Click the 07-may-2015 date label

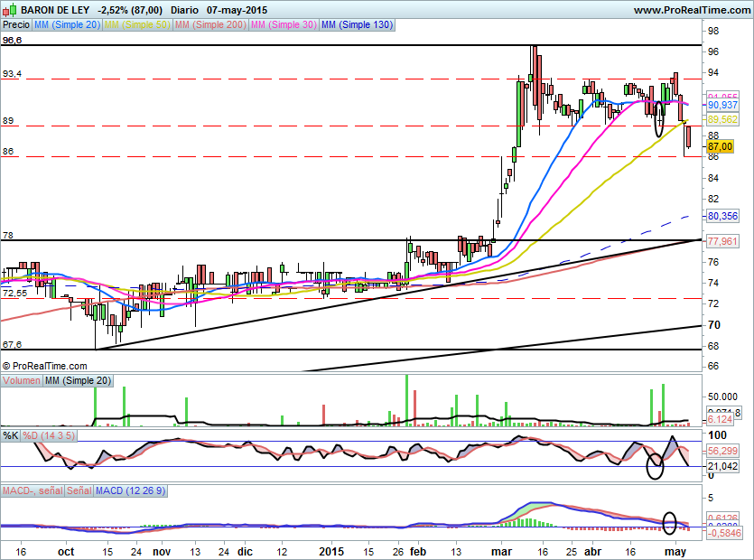point(237,10)
